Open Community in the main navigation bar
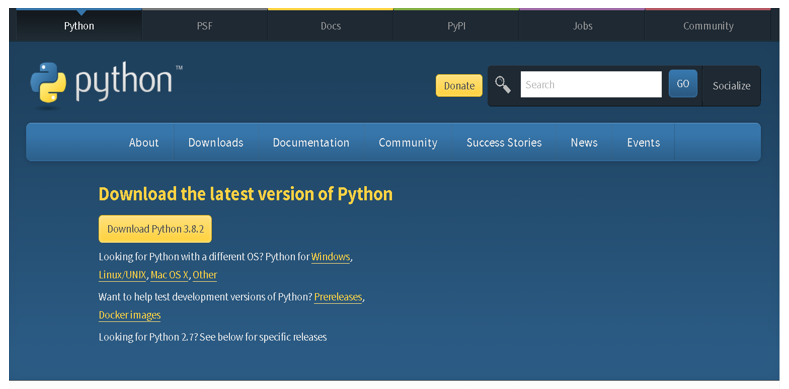789x389 pixels. click(408, 142)
